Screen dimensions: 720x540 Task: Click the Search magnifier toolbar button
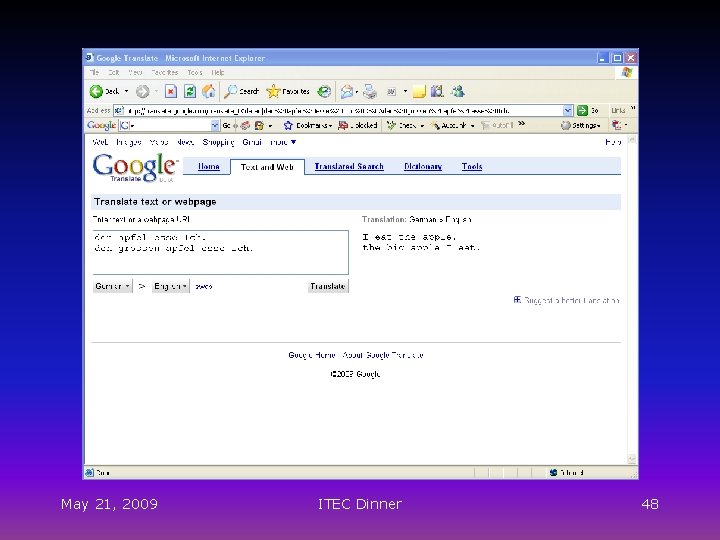tap(242, 91)
